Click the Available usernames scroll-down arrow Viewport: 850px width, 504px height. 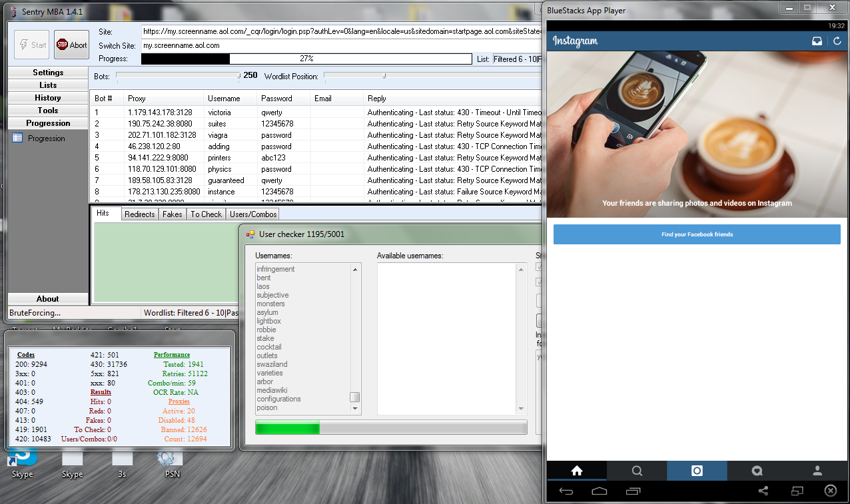(x=520, y=408)
